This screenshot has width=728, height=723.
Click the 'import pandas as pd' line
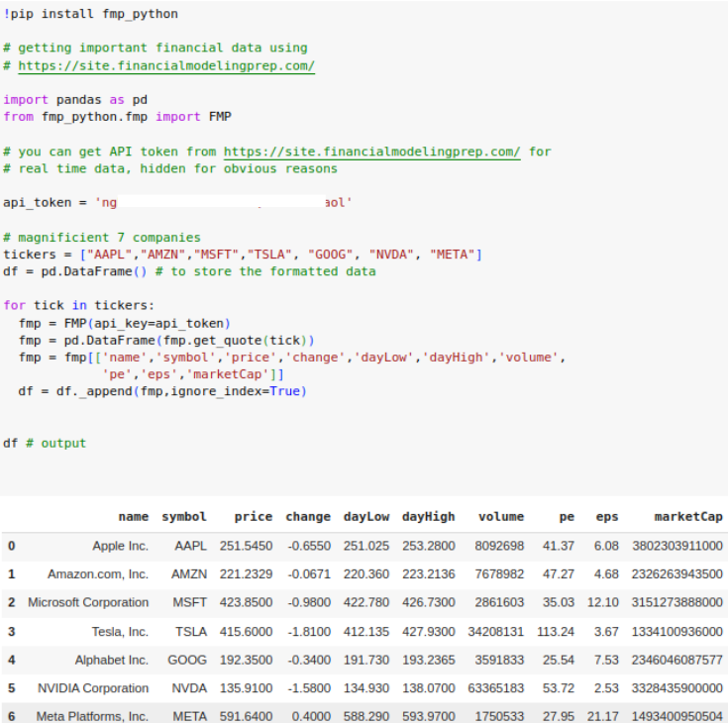click(75, 100)
